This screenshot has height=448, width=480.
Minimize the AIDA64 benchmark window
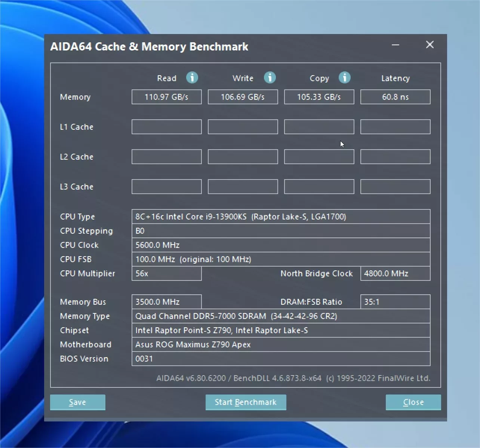tap(396, 45)
